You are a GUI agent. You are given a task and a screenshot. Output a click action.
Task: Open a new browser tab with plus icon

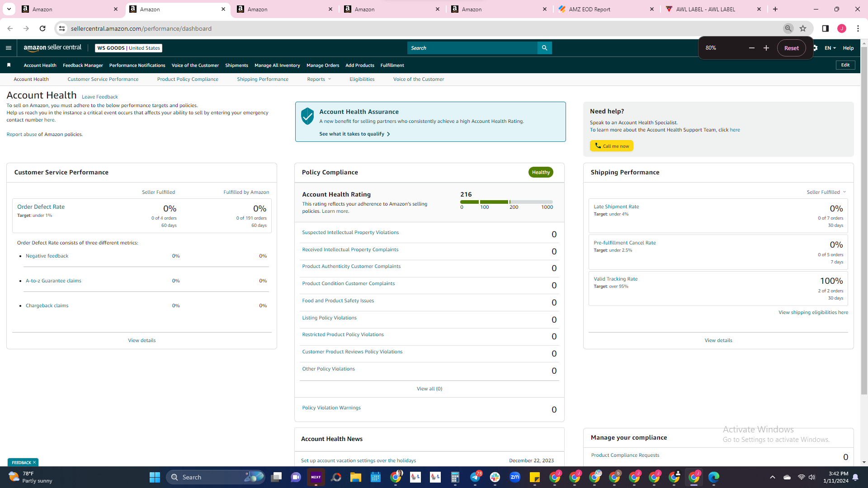tap(775, 9)
